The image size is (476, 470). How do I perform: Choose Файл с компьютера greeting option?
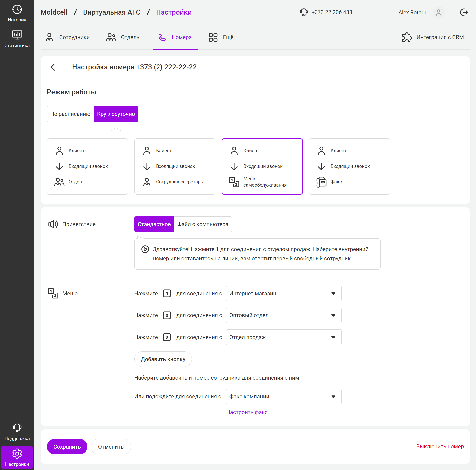click(x=203, y=224)
